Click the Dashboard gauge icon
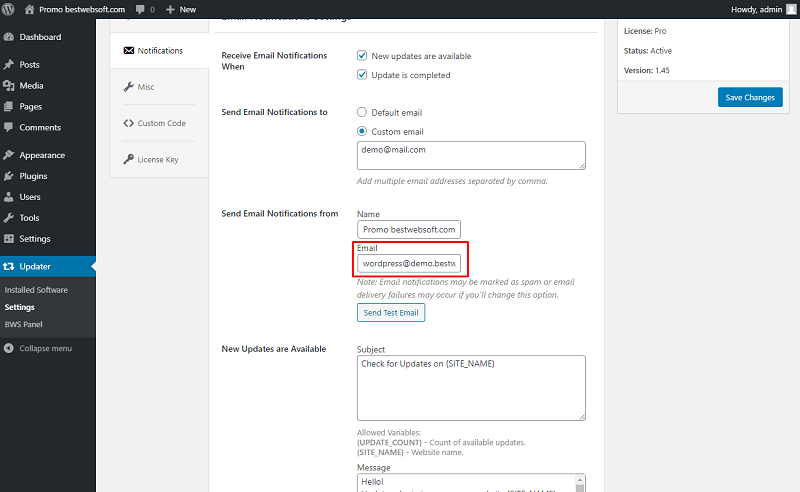 click(9, 37)
